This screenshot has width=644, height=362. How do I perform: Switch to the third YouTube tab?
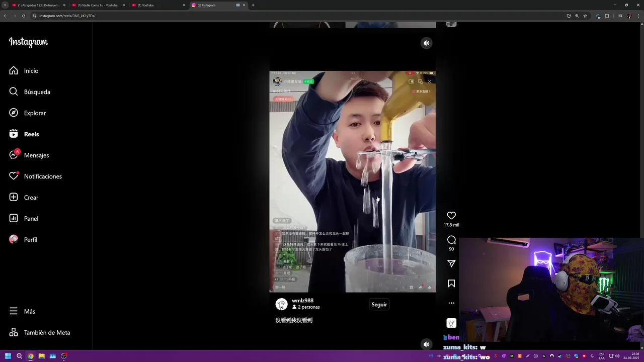(158, 5)
